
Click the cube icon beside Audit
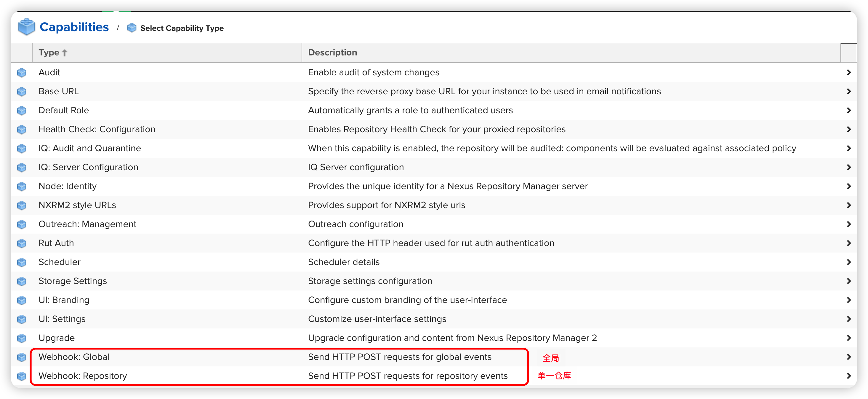[22, 73]
